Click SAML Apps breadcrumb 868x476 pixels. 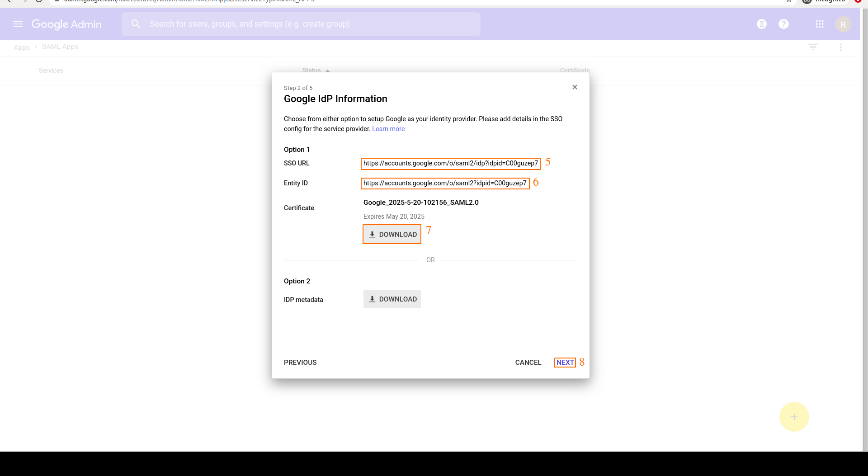60,47
